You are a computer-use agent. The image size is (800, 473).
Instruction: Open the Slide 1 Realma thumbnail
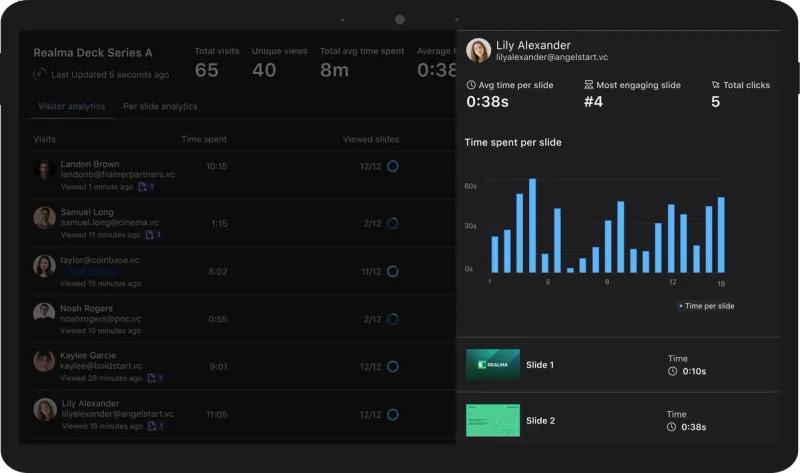point(493,364)
